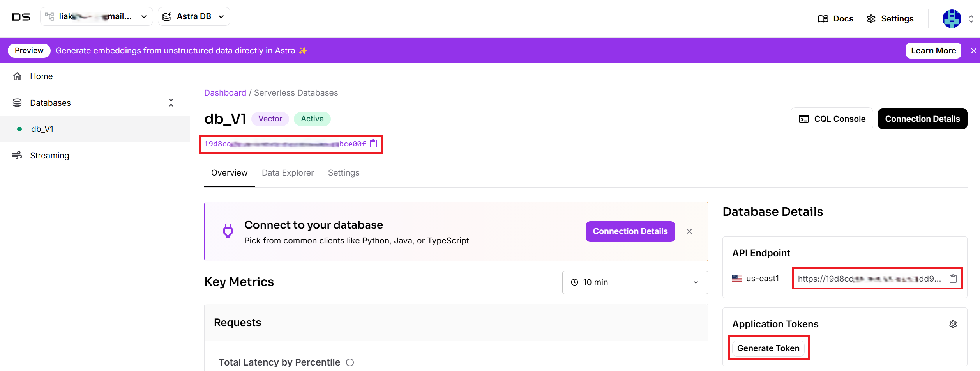The height and width of the screenshot is (371, 980).
Task: Click the Databases stack icon
Action: tap(17, 103)
